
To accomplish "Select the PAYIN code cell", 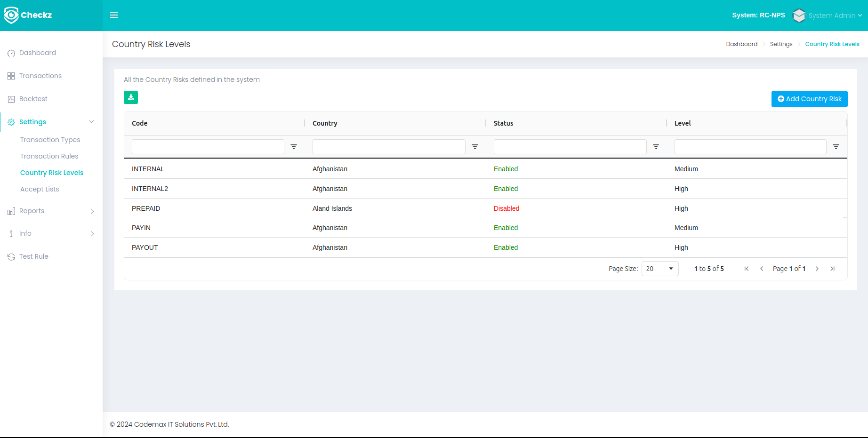I will tap(141, 228).
